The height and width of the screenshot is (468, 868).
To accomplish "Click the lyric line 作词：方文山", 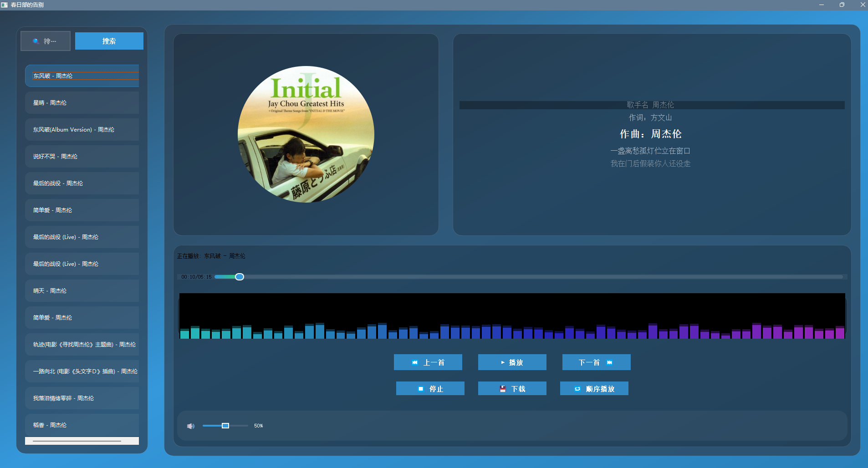I will 650,117.
